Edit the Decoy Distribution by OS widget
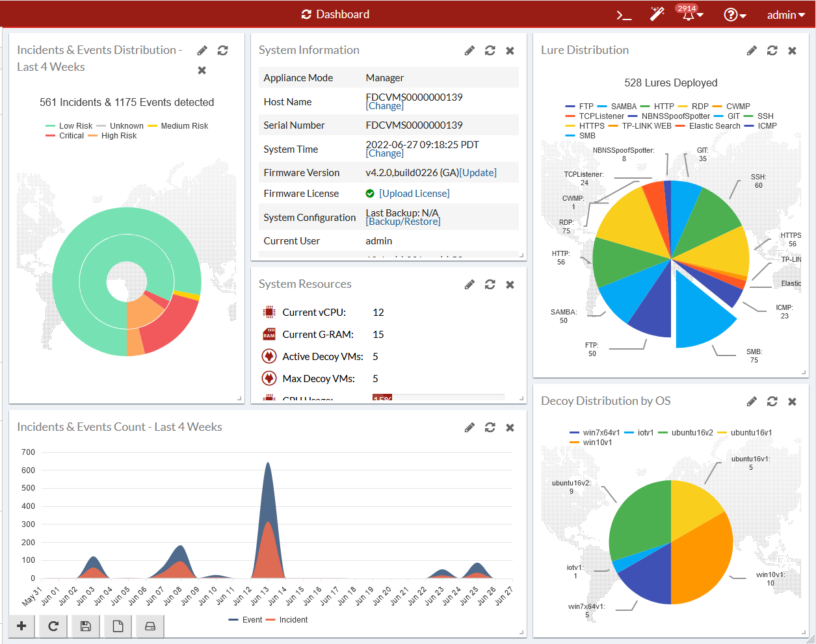This screenshot has width=816, height=644. [x=752, y=401]
